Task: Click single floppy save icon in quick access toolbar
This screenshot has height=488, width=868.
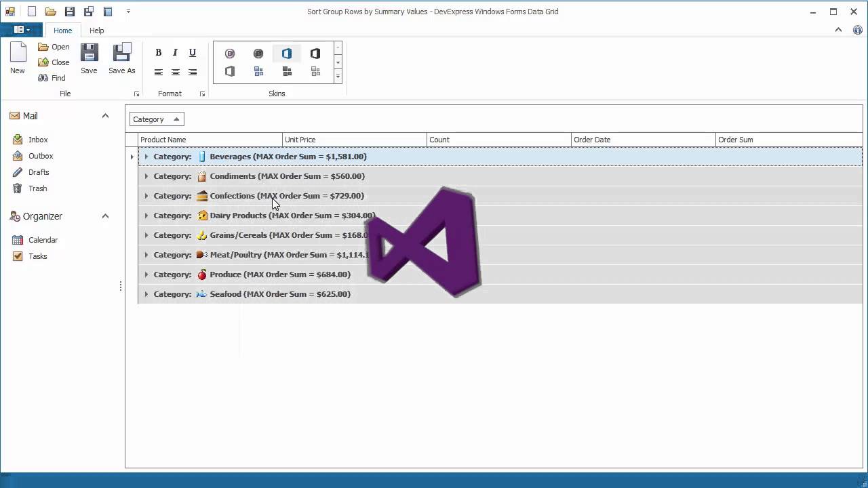Action: pos(70,12)
